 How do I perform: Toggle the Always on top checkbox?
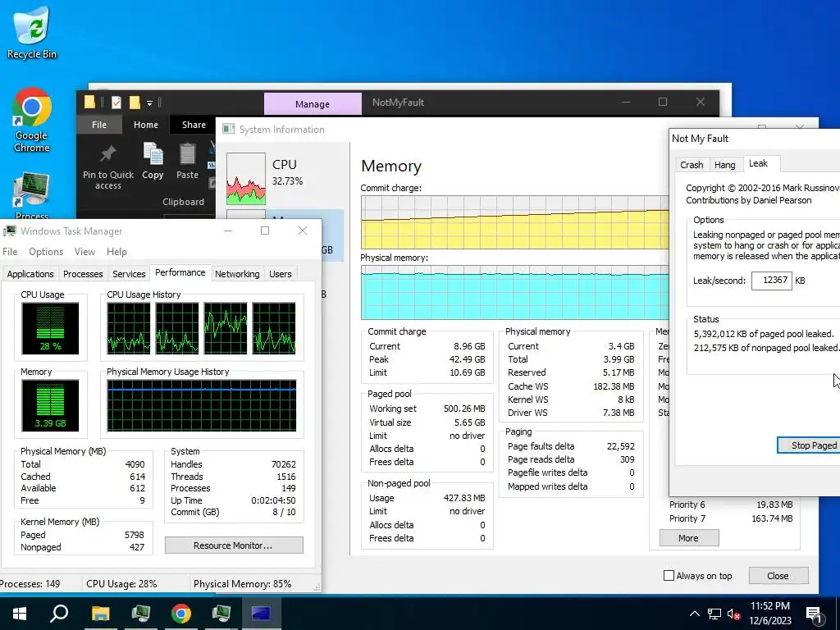tap(669, 575)
